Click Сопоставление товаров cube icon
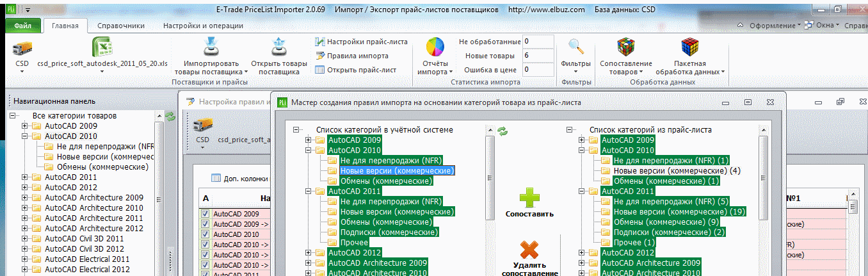Viewport: 868px width, 276px height. (626, 47)
